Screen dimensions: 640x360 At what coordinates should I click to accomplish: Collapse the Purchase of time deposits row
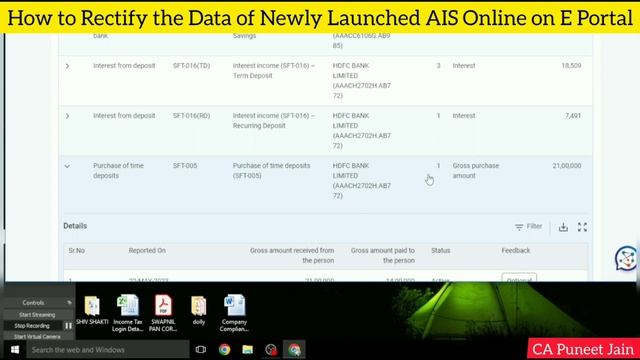(x=67, y=166)
